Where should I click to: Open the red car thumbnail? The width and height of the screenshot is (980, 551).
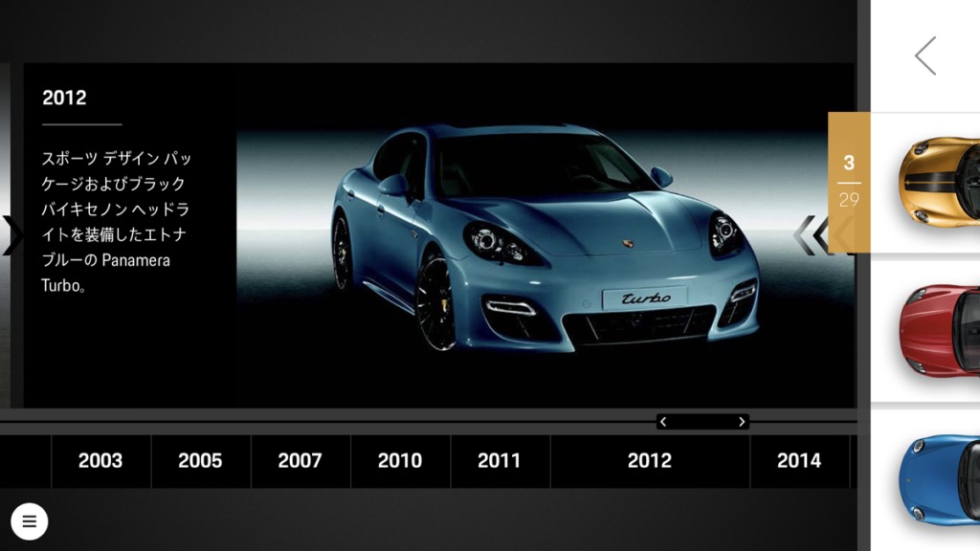click(x=939, y=330)
